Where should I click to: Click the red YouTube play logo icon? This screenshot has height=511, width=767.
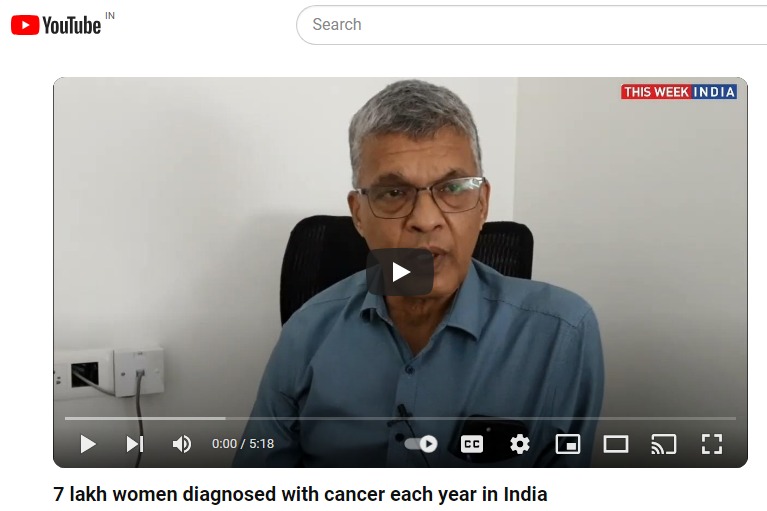tap(25, 25)
